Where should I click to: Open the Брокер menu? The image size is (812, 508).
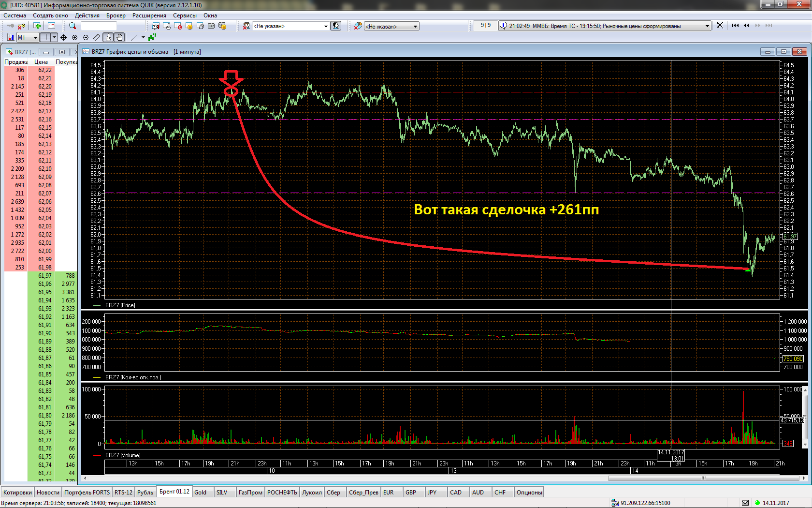[116, 15]
